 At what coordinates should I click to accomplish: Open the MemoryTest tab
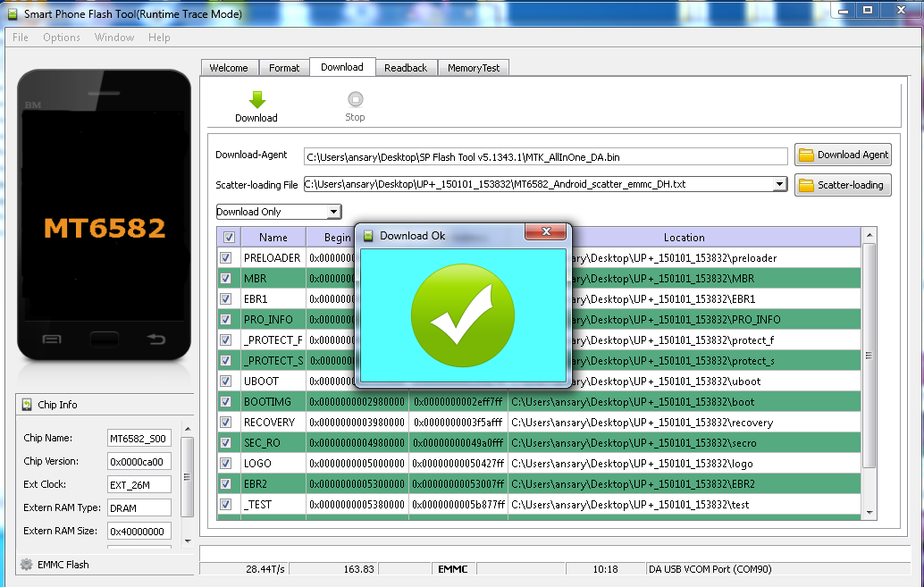(474, 68)
